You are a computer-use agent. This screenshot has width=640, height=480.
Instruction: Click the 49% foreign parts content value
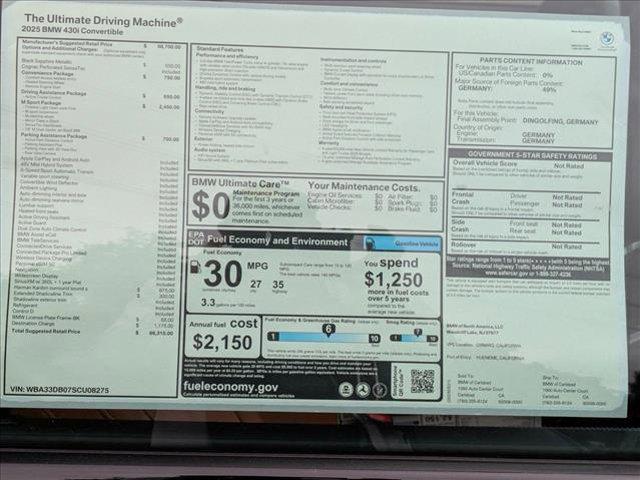549,90
